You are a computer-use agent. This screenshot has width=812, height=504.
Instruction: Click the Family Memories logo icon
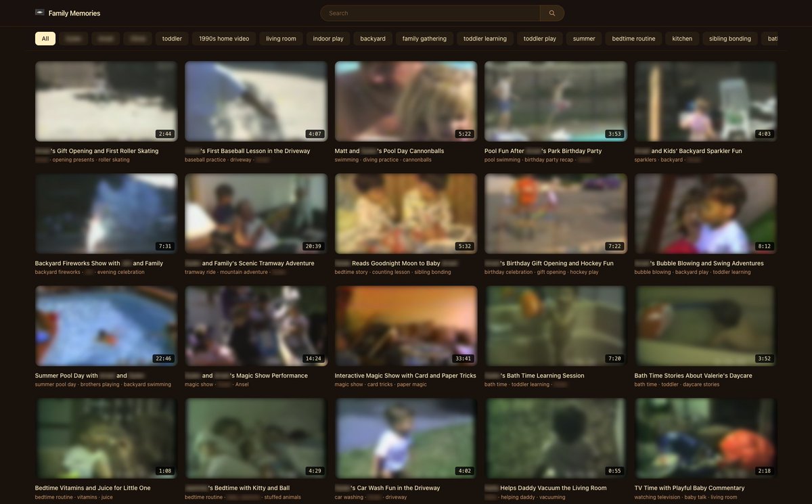pos(39,13)
